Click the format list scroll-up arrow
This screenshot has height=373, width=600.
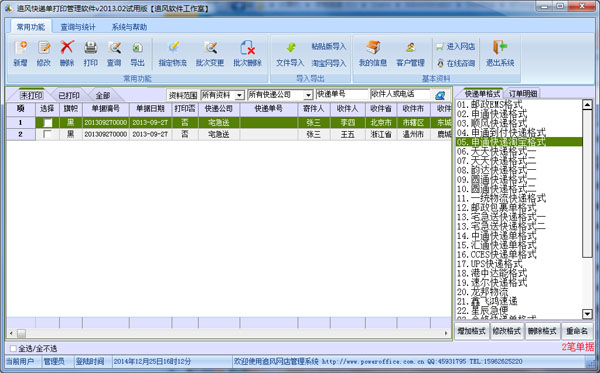click(x=587, y=104)
